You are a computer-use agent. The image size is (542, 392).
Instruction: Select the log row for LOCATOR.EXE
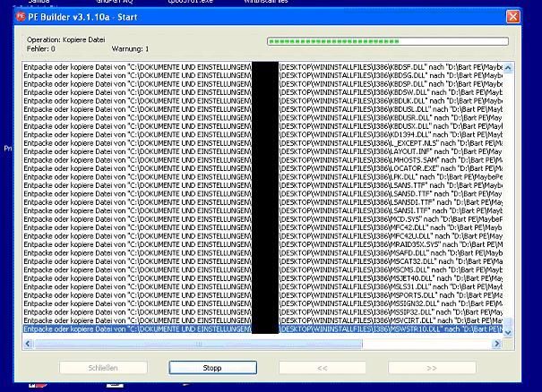262,168
